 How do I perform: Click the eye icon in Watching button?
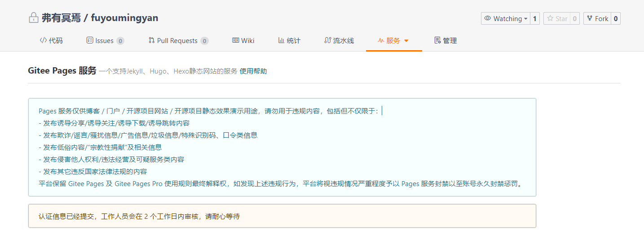click(488, 18)
